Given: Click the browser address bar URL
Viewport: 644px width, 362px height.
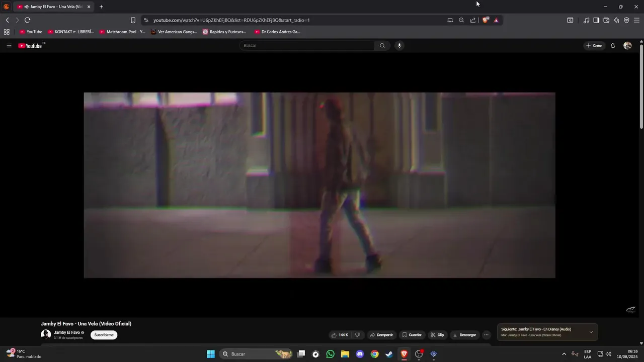Looking at the screenshot, I should coord(231,20).
